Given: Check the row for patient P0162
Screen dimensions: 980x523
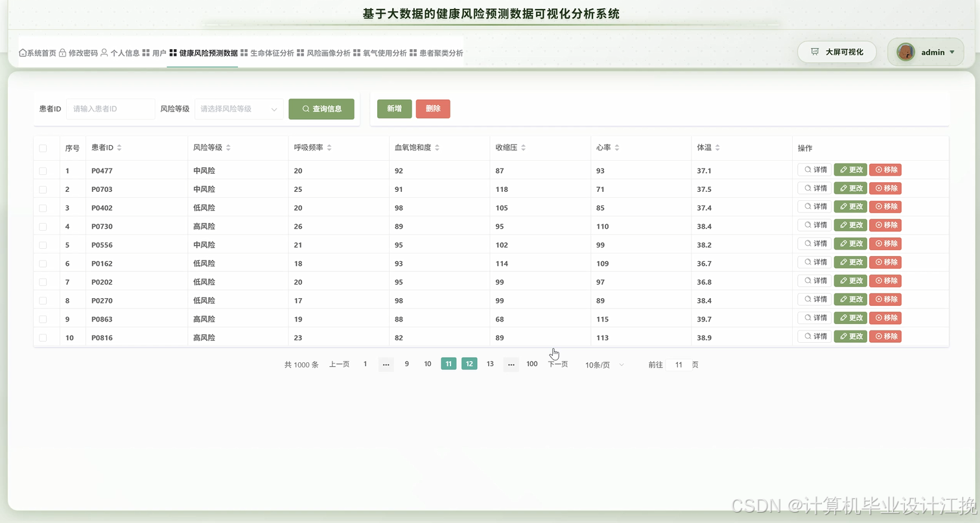Looking at the screenshot, I should tap(43, 264).
